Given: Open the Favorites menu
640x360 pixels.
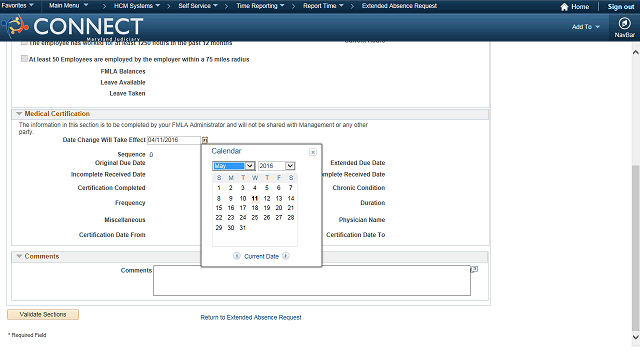Looking at the screenshot, I should click(18, 6).
